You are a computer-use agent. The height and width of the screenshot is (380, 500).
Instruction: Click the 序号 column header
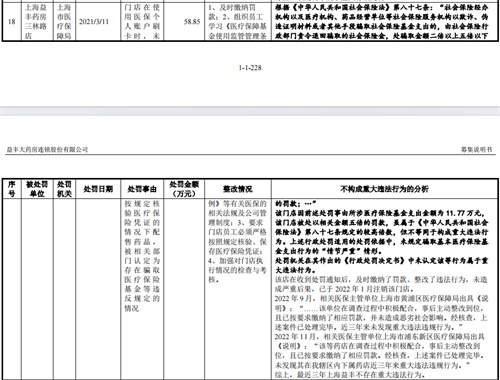coord(12,189)
